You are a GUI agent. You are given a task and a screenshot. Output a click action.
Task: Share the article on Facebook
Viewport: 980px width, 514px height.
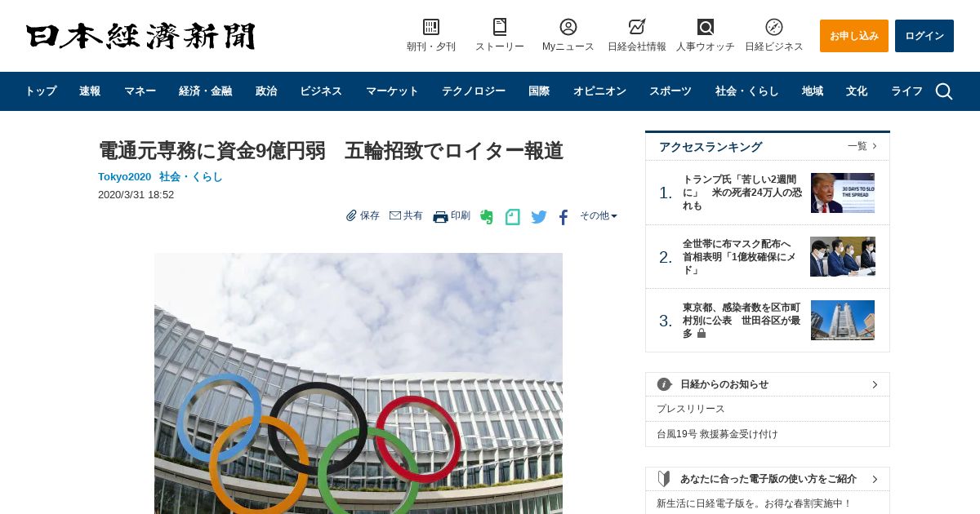pos(563,217)
